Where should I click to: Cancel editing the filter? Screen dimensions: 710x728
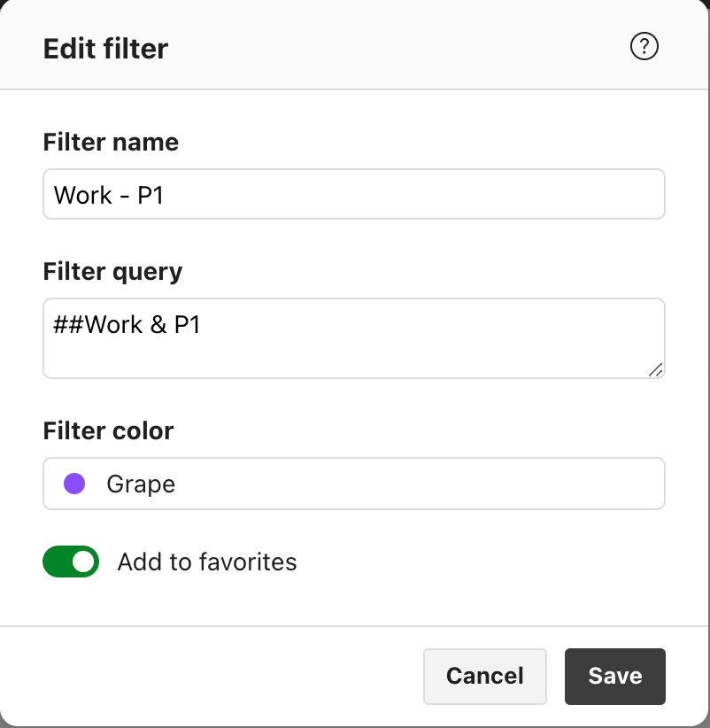(x=484, y=676)
